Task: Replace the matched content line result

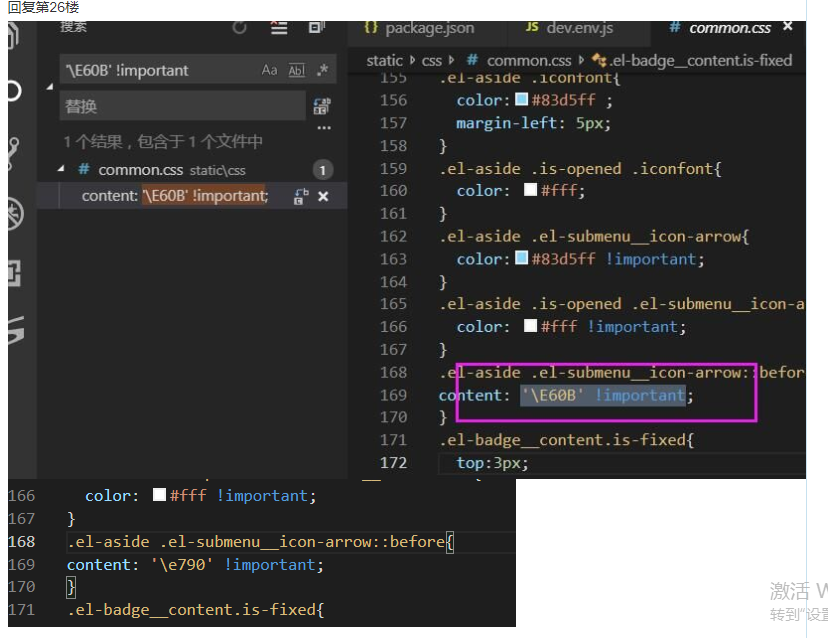Action: coord(300,197)
